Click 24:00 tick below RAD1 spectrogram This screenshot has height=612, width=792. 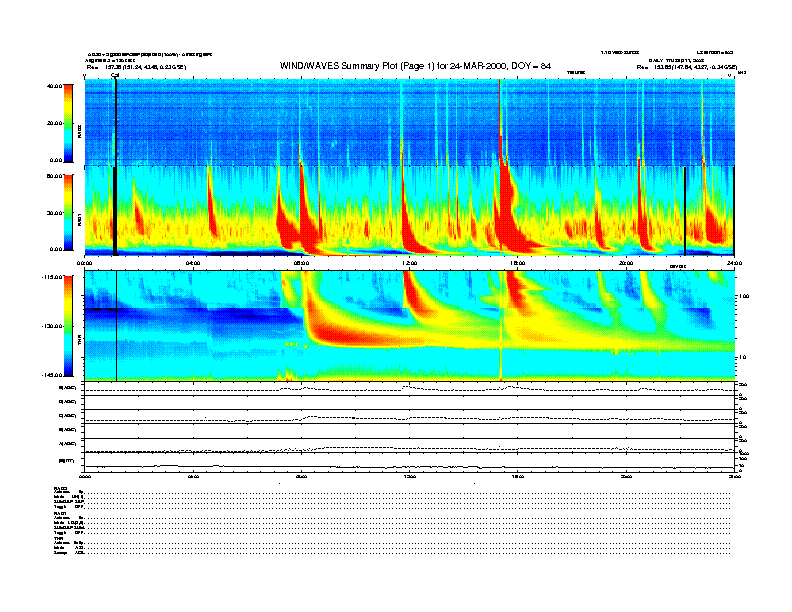pos(734,263)
